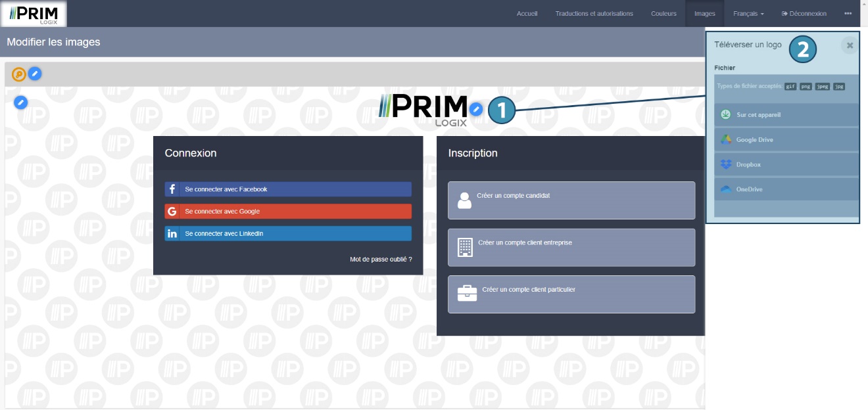Open the Couleurs menu item
Viewport: 868px width, 410px height.
(663, 14)
